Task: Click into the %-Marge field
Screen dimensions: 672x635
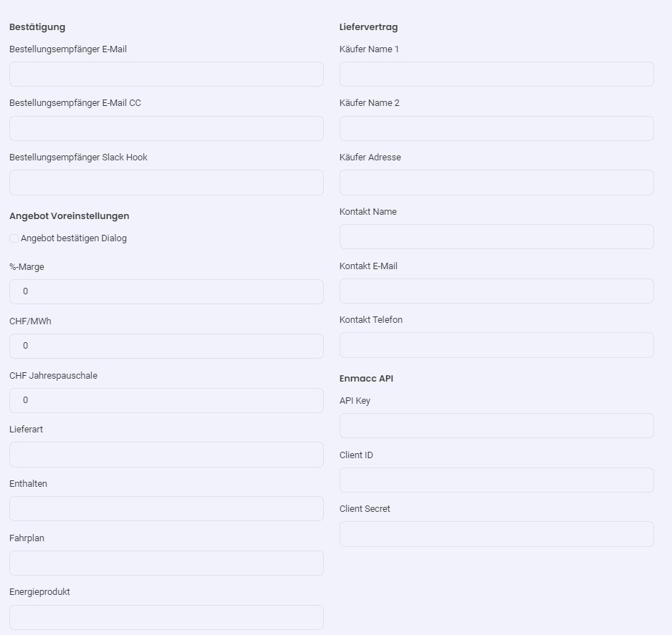Action: (x=166, y=291)
